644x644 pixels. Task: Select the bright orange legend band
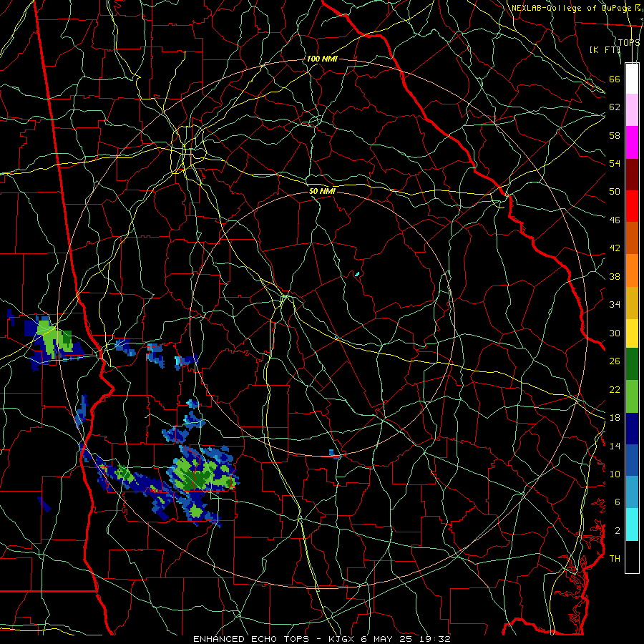632,270
